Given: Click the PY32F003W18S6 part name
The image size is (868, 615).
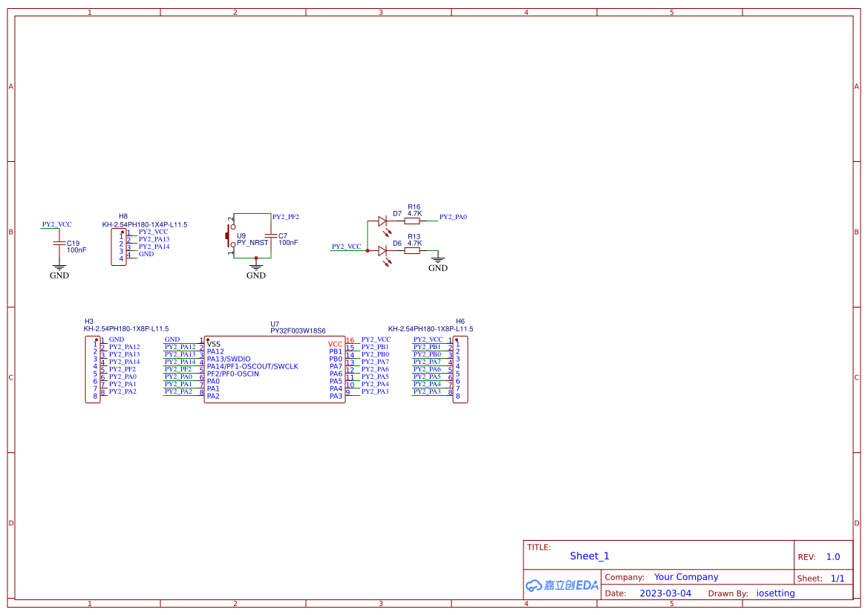Looking at the screenshot, I should click(x=298, y=331).
